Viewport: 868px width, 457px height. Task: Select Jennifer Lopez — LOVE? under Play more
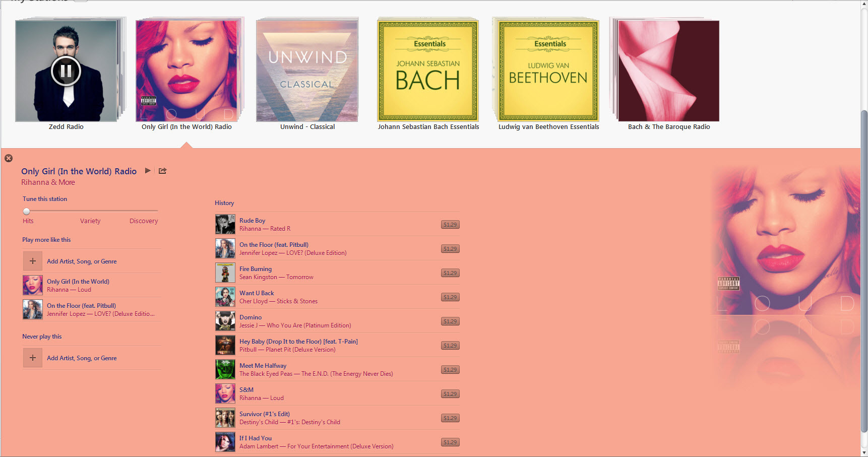(x=101, y=314)
